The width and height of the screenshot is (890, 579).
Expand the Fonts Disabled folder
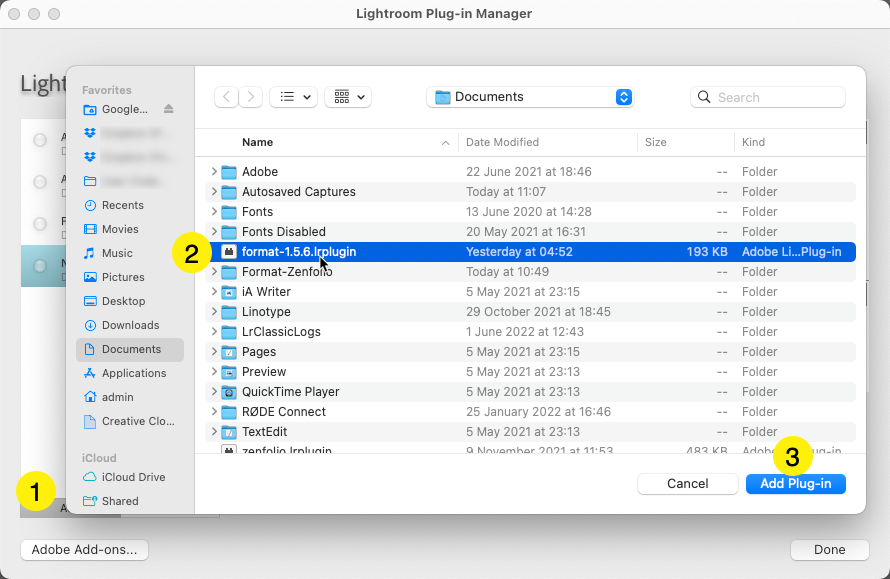coord(214,232)
